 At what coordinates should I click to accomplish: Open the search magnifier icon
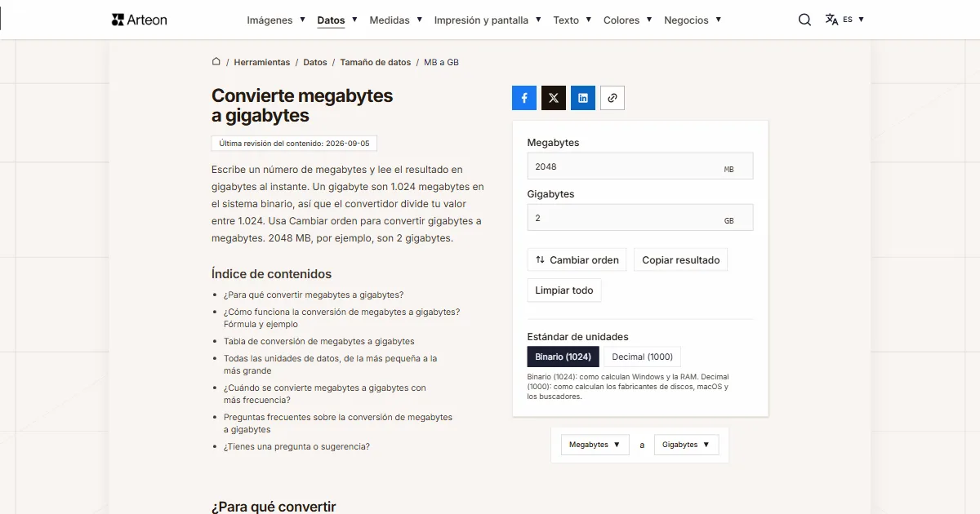tap(804, 20)
